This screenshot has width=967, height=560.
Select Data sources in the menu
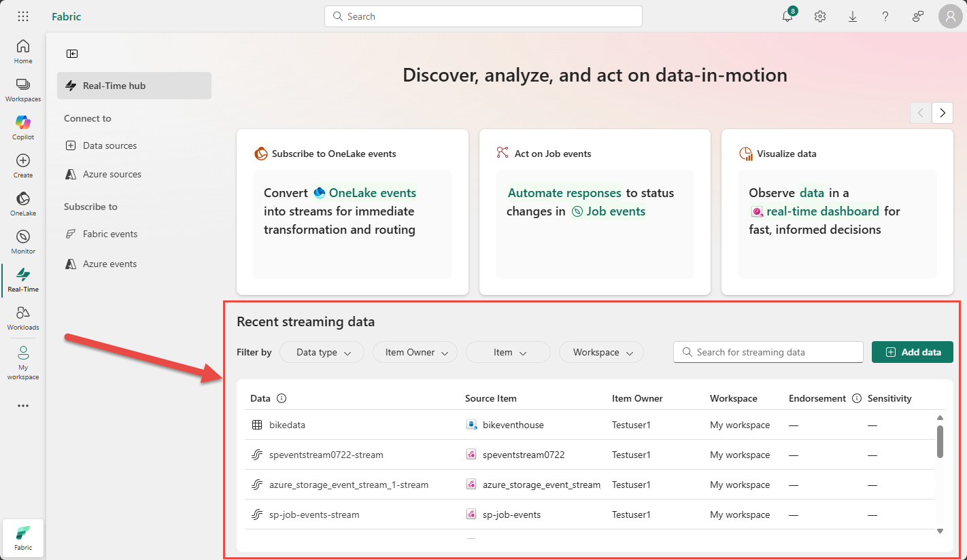tap(109, 145)
